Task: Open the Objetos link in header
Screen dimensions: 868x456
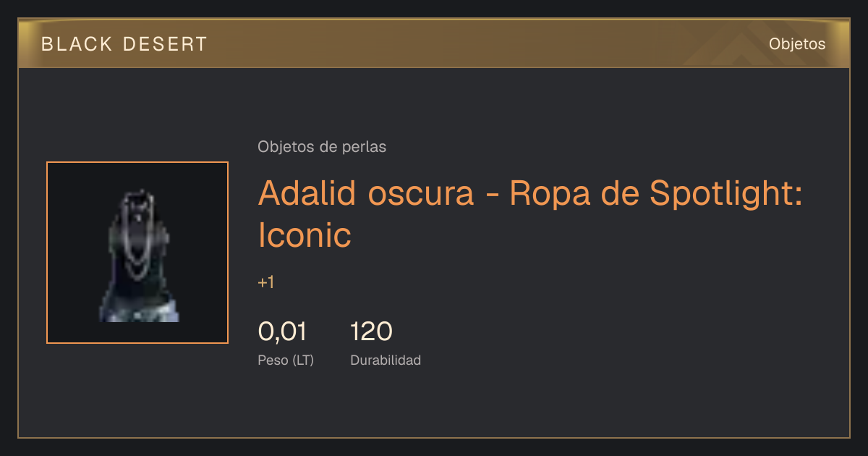Action: point(797,43)
